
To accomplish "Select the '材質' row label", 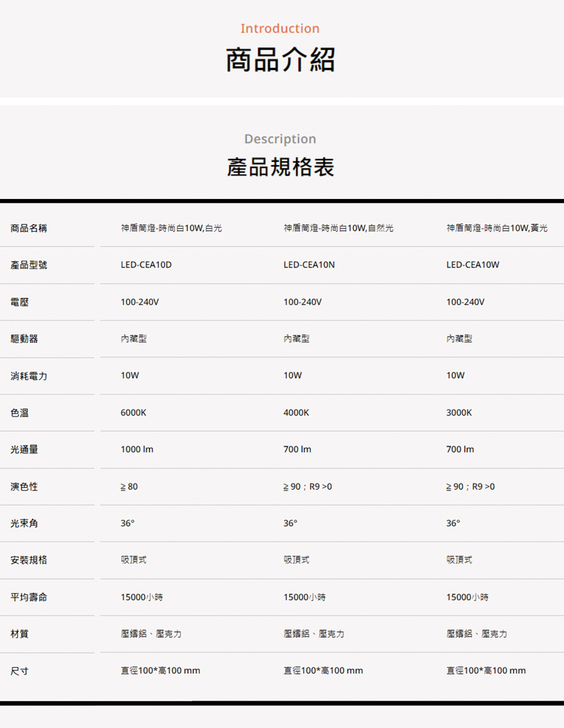I will coord(20,634).
